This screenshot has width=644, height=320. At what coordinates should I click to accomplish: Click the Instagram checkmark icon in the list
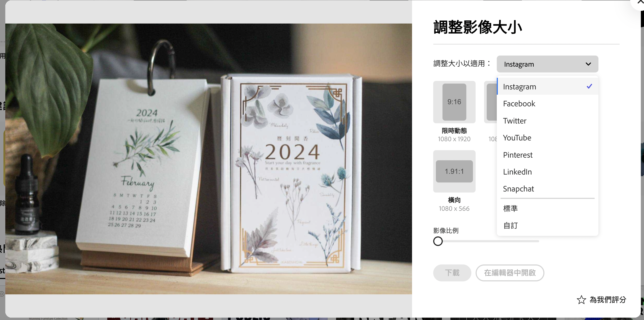(x=589, y=86)
